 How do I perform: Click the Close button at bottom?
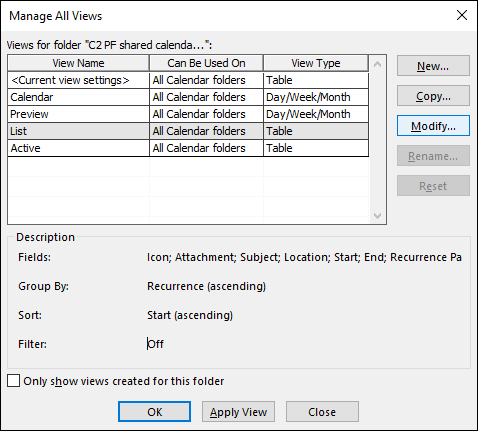point(322,412)
